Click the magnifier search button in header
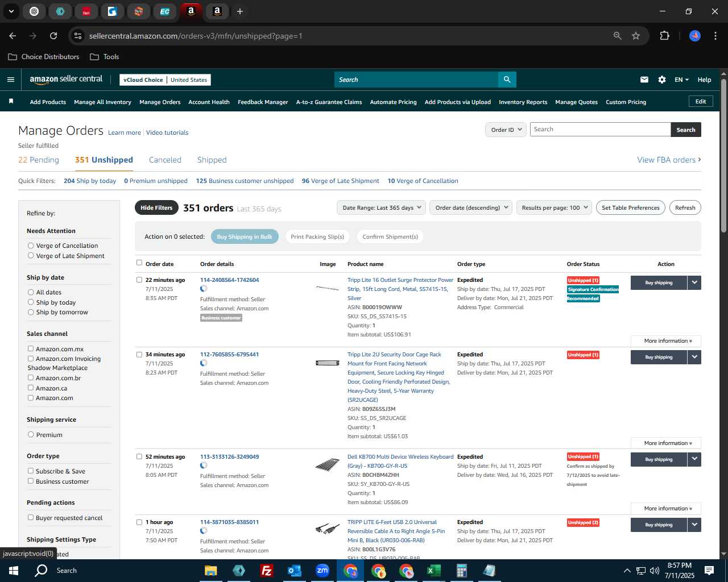 point(507,80)
